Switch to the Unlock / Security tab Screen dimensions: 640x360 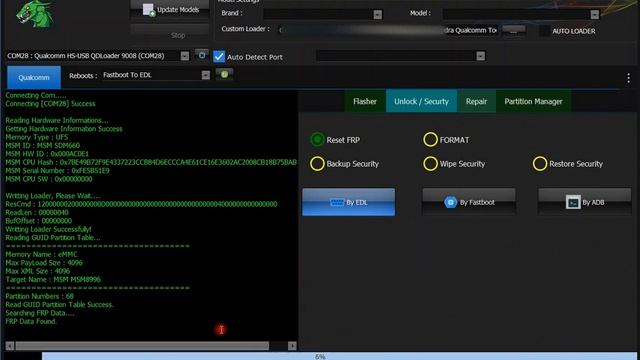421,101
